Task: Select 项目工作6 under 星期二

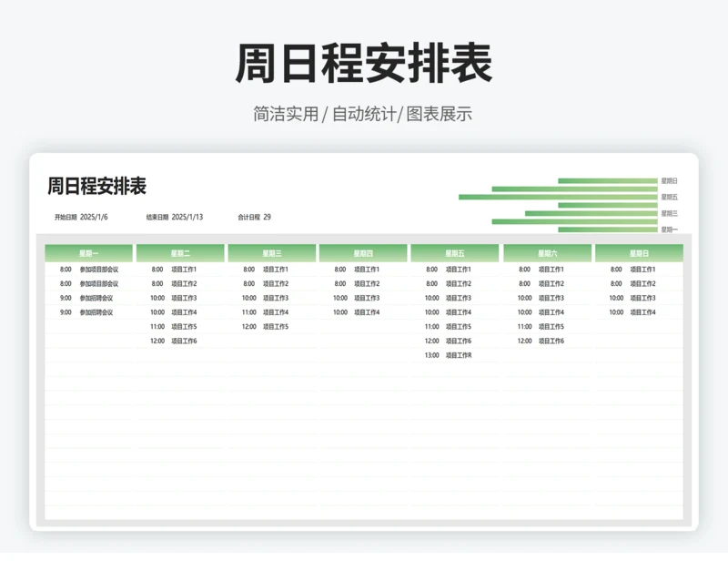Action: coord(184,342)
